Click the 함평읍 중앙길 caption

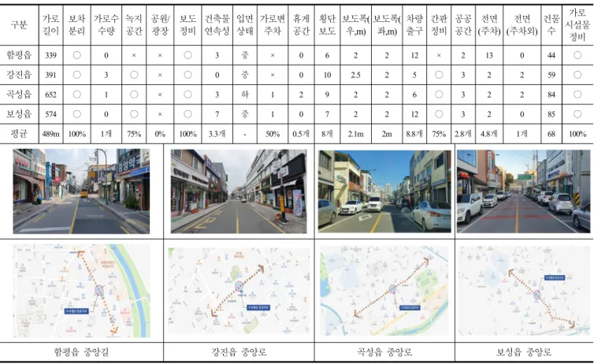[x=81, y=352]
